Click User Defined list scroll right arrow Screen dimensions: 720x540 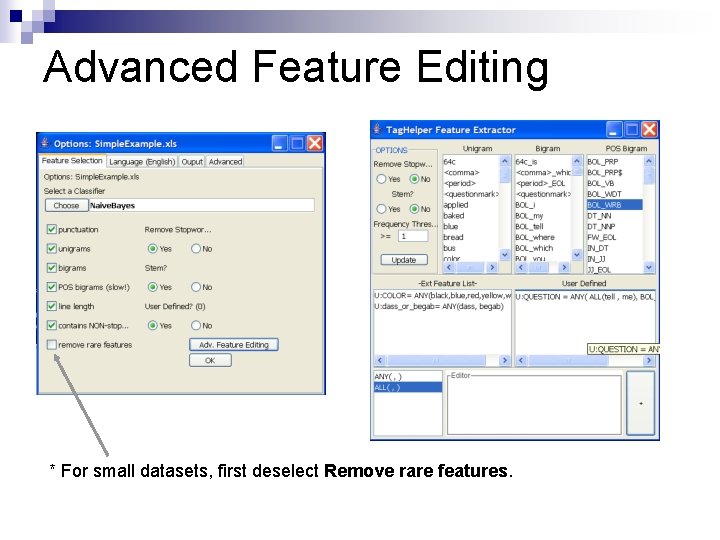coord(648,360)
